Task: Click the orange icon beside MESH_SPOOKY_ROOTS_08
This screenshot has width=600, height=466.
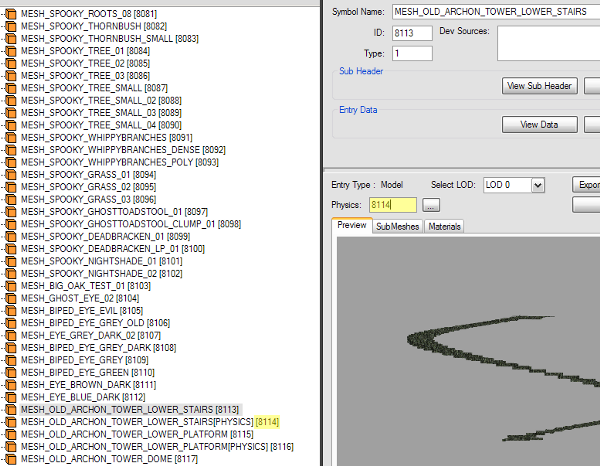Action: [11, 13]
